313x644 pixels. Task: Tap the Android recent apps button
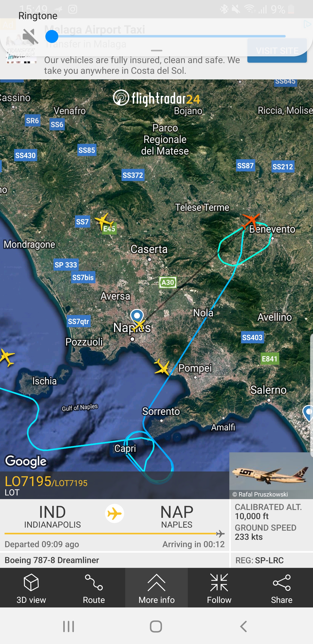[68, 626]
